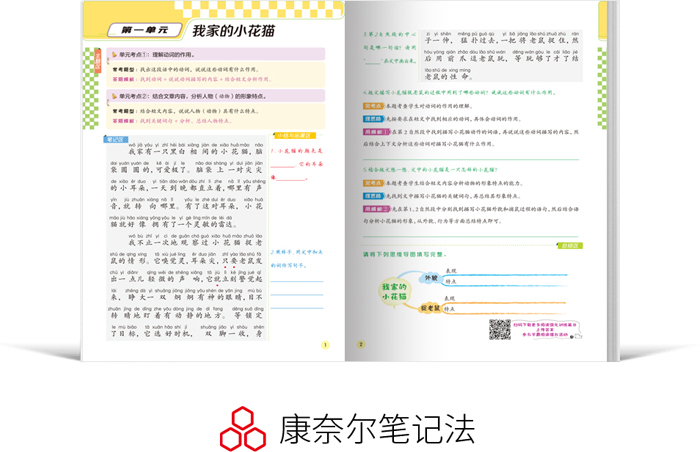The height and width of the screenshot is (452, 700).
Task: Click the QR code on page 2
Action: point(499,330)
